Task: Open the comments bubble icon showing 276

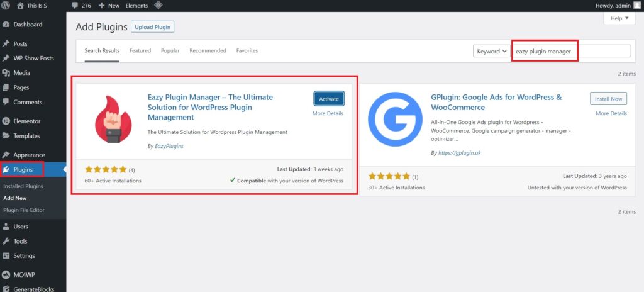Action: pyautogui.click(x=74, y=5)
